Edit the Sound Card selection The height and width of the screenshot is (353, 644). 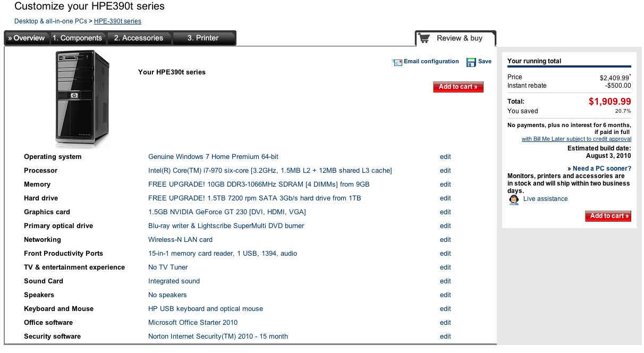445,281
